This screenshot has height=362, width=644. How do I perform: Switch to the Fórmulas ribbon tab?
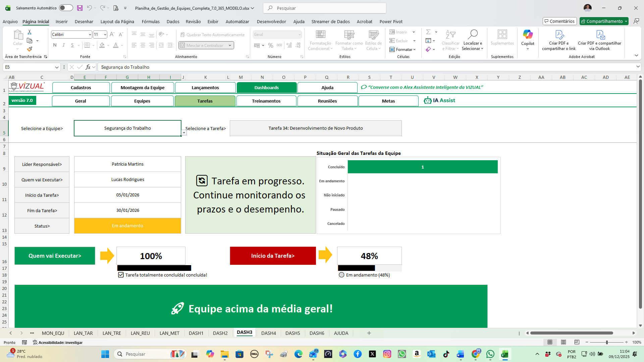coord(151,21)
